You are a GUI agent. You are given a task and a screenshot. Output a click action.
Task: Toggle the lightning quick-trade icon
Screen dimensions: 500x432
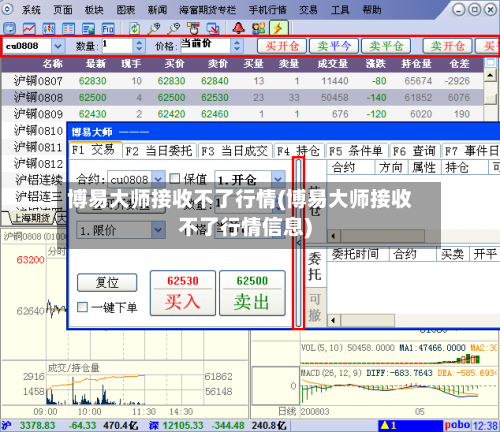[278, 28]
